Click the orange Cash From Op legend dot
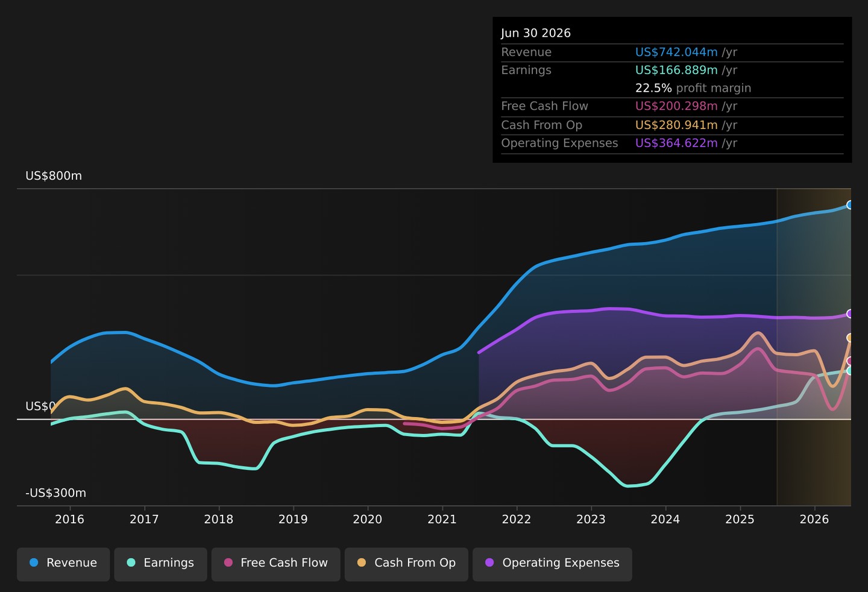This screenshot has height=592, width=868. pyautogui.click(x=362, y=562)
